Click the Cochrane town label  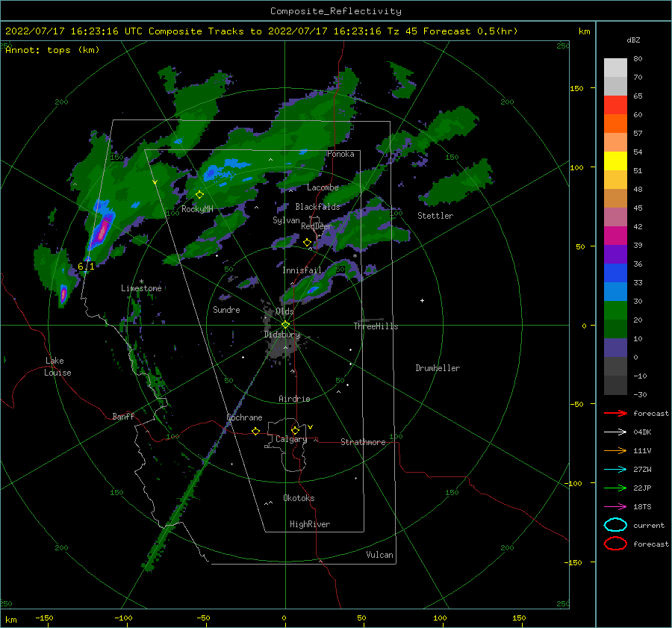tap(244, 417)
